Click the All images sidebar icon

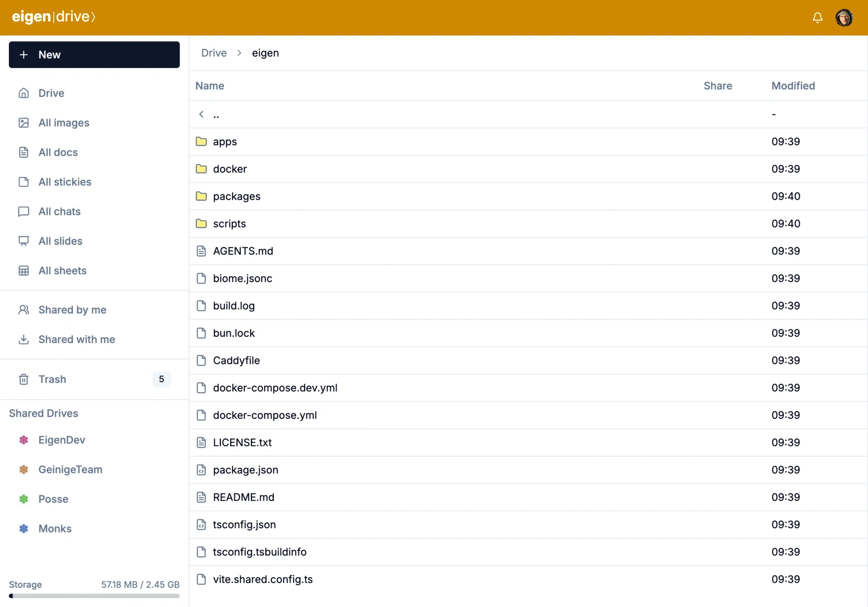pyautogui.click(x=24, y=123)
